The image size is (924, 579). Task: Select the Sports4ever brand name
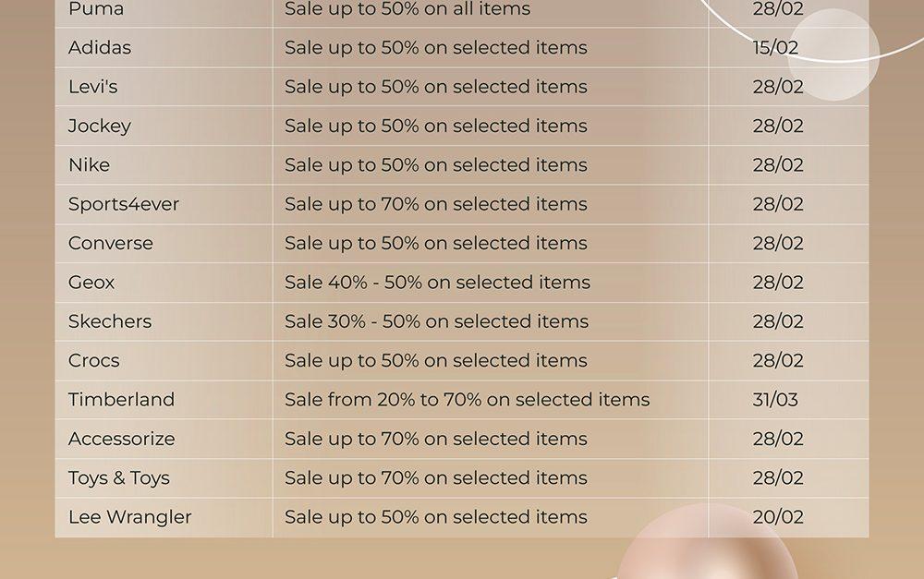tap(123, 204)
